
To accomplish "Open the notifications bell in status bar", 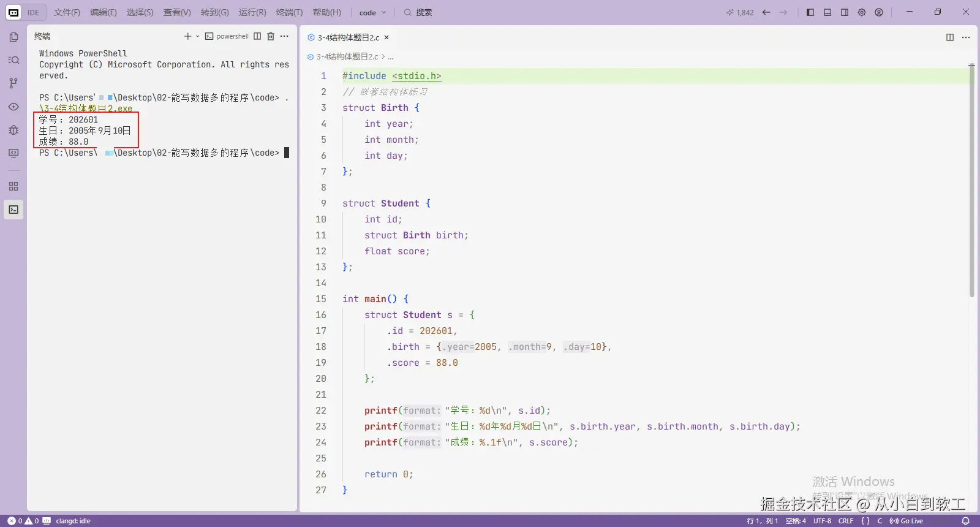I will click(965, 521).
